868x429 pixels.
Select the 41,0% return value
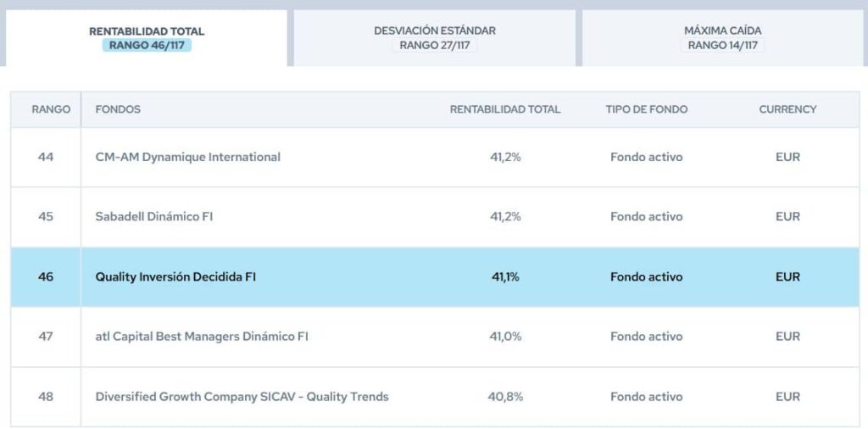click(x=505, y=337)
